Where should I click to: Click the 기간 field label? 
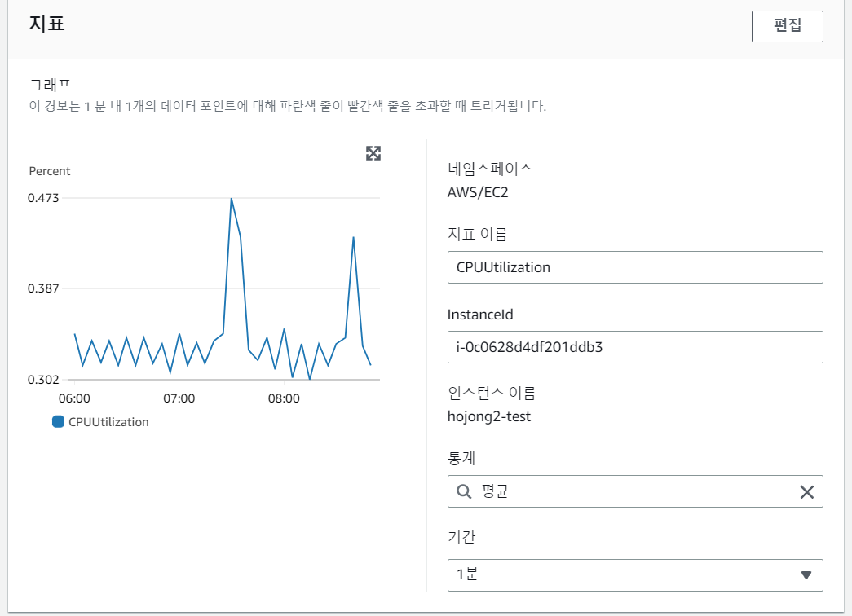pos(461,537)
